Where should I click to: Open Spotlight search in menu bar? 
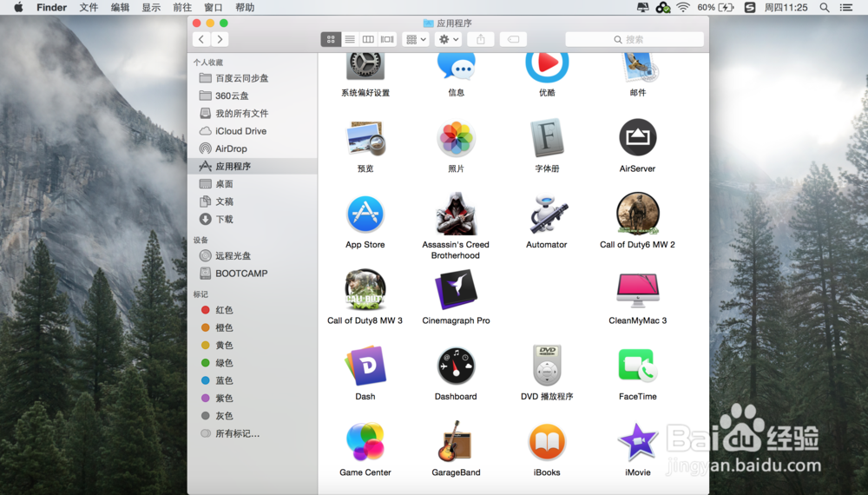825,7
